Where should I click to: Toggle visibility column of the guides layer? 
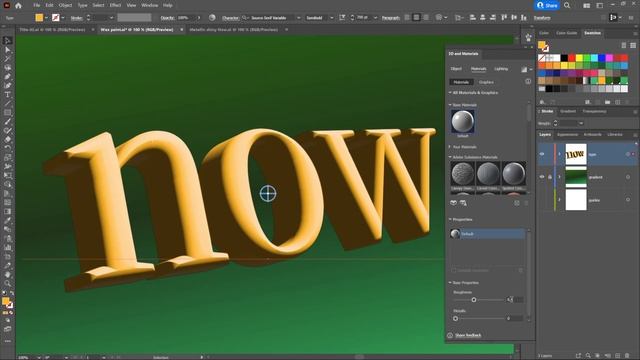tap(542, 200)
